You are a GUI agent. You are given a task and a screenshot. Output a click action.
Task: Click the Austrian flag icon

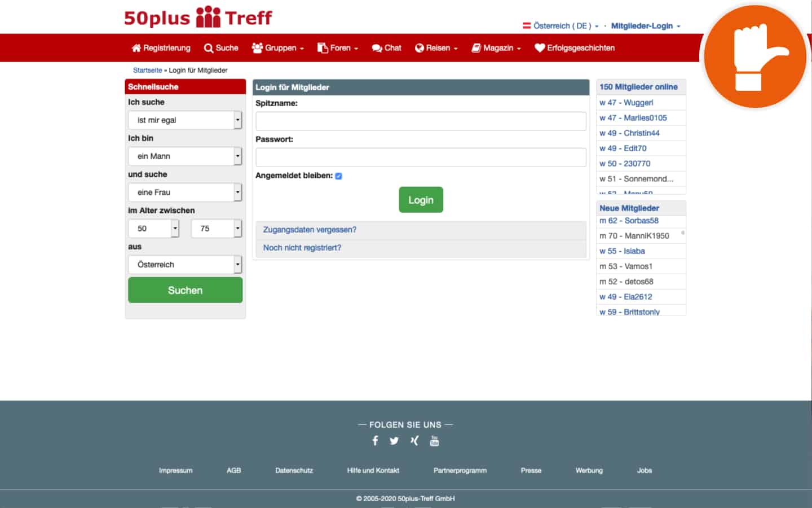coord(527,25)
